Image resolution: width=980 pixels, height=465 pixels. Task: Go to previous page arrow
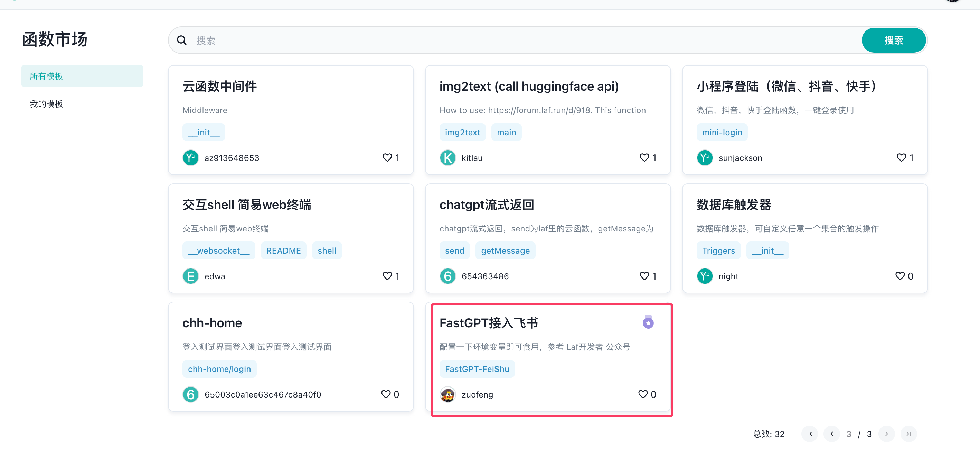tap(832, 434)
